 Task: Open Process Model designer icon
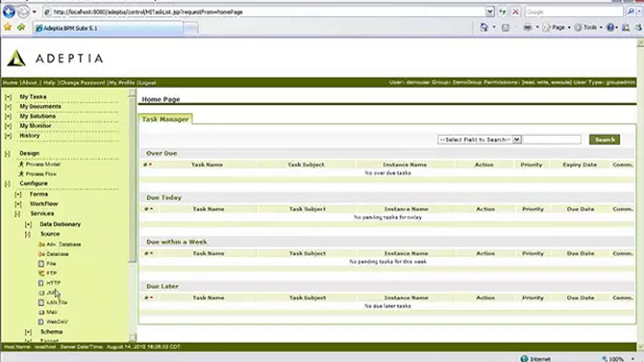[x=21, y=164]
